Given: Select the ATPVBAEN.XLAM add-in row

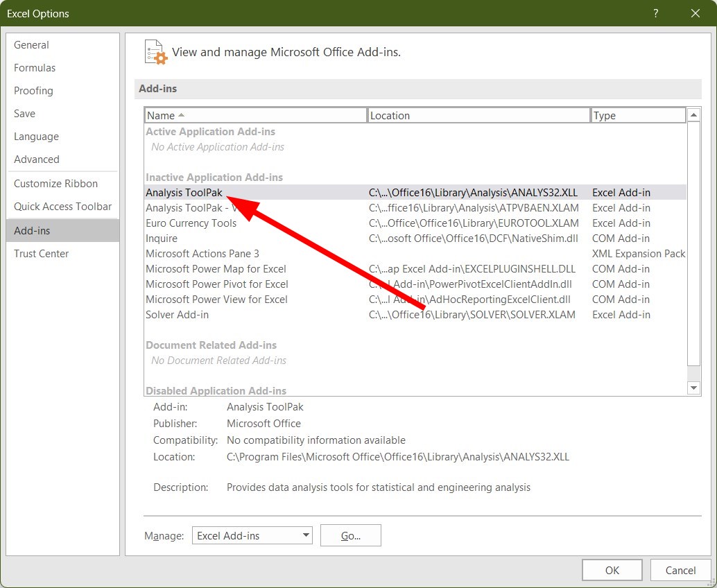Looking at the screenshot, I should pyautogui.click(x=415, y=207).
